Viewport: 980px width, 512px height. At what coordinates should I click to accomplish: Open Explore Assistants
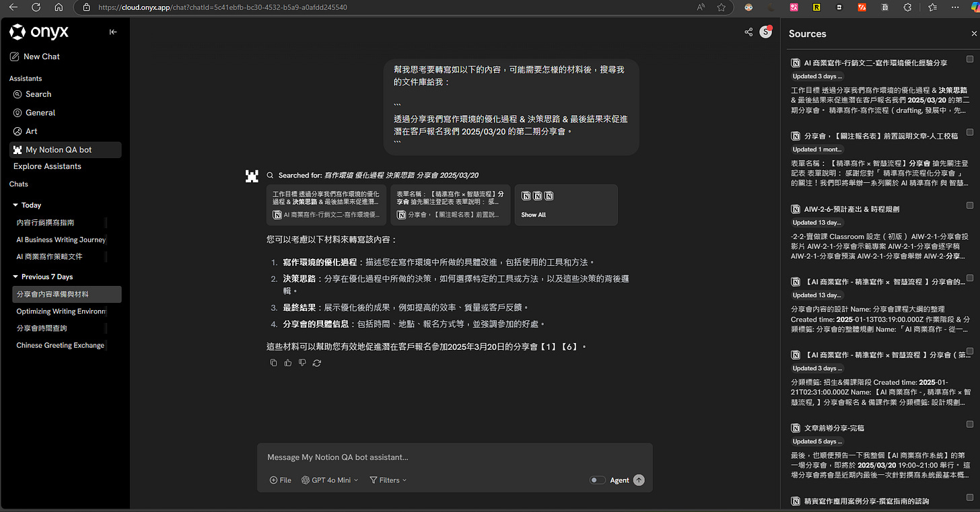coord(47,166)
